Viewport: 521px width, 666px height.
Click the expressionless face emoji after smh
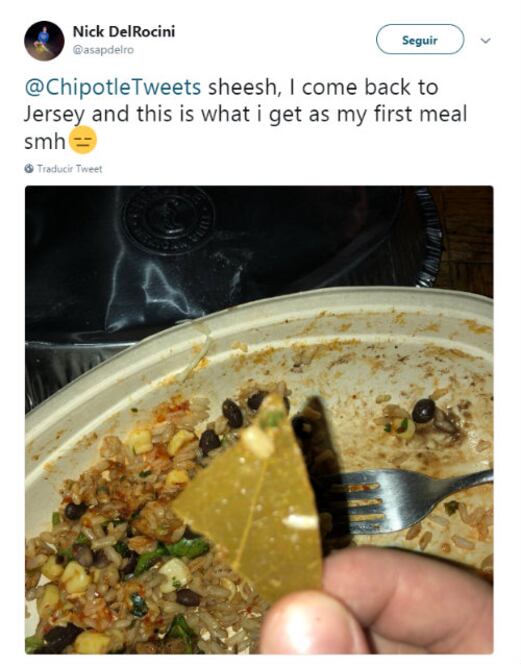point(83,140)
